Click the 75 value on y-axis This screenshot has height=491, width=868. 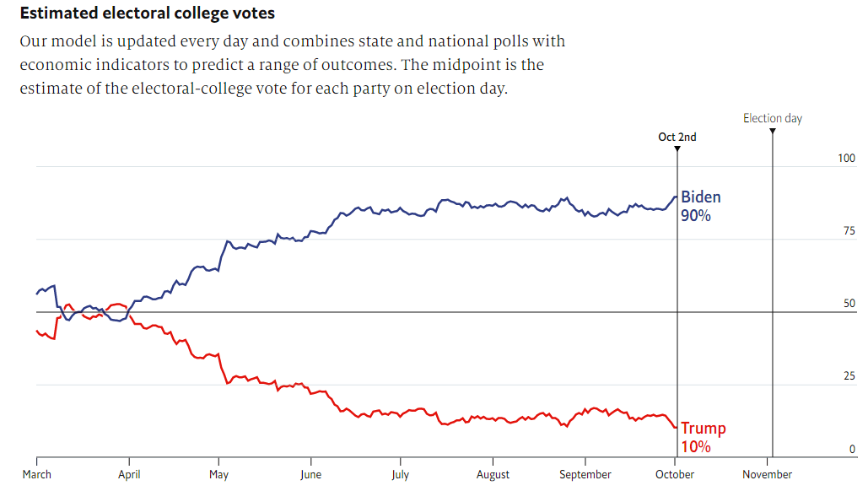(x=849, y=231)
